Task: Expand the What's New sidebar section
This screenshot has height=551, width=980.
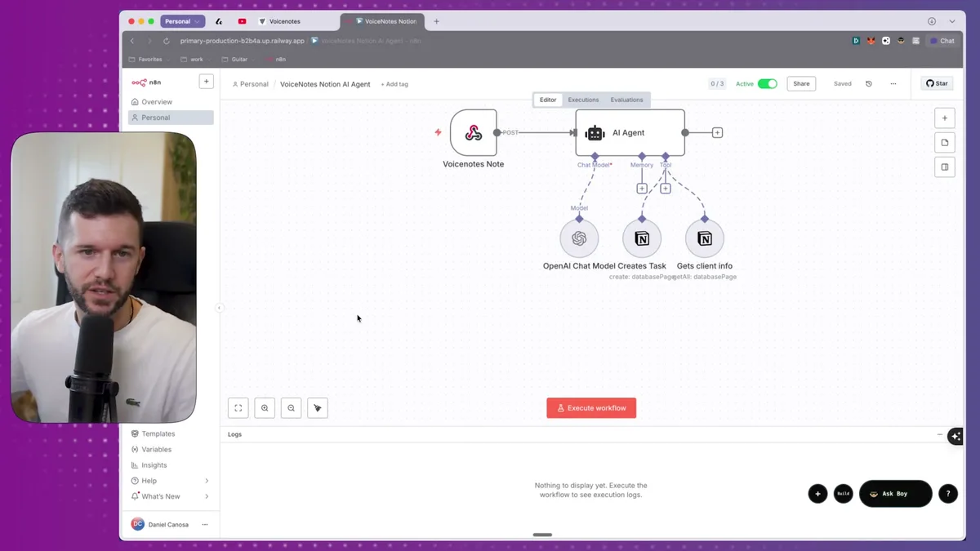Action: click(158, 495)
